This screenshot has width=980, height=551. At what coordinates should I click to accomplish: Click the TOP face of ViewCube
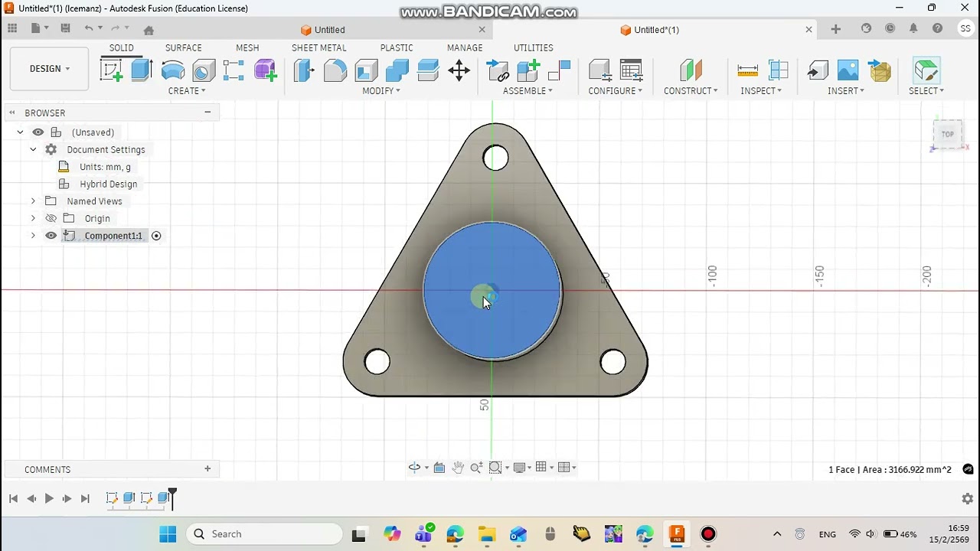click(x=948, y=134)
